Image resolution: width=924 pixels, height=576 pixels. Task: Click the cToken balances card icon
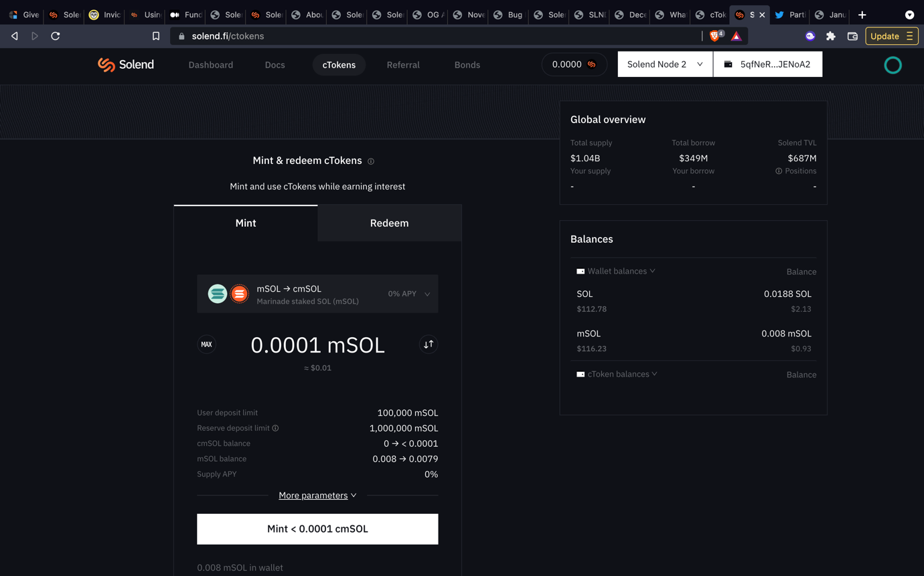[581, 375]
